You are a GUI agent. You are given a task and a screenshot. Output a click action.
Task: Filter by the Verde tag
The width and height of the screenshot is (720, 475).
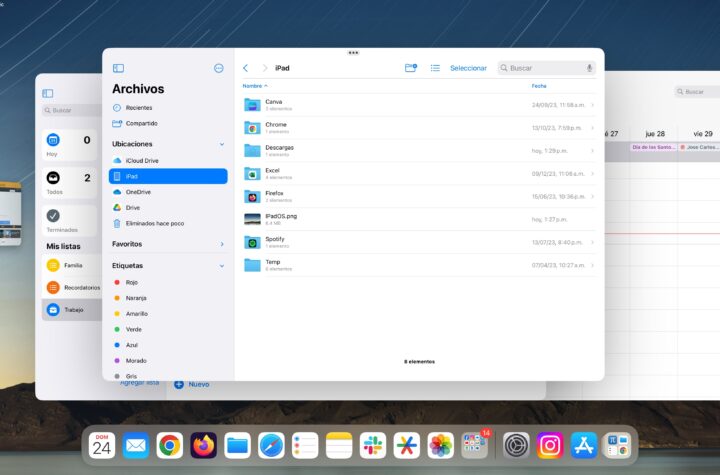[x=168, y=329]
